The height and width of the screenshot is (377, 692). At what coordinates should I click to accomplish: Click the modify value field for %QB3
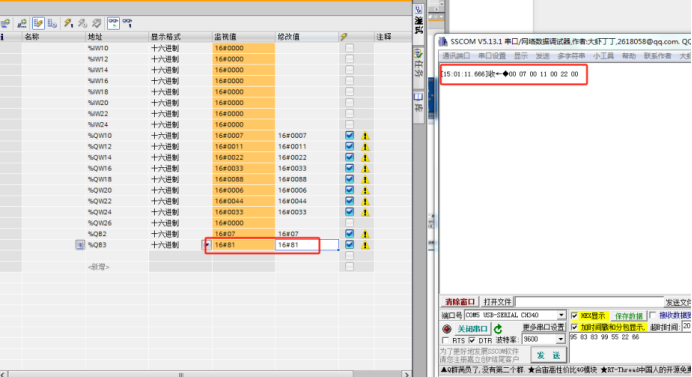coord(307,245)
